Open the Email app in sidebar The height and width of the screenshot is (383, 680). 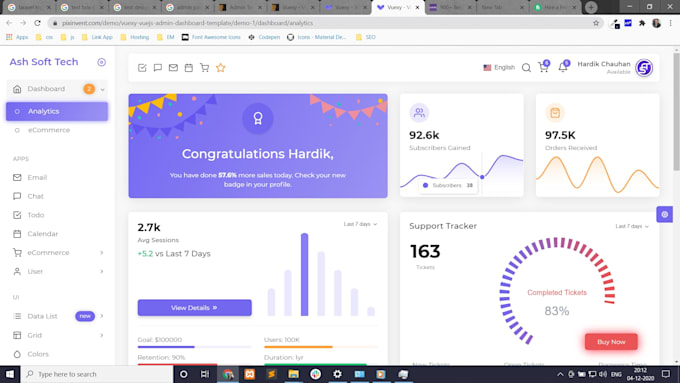(57, 177)
